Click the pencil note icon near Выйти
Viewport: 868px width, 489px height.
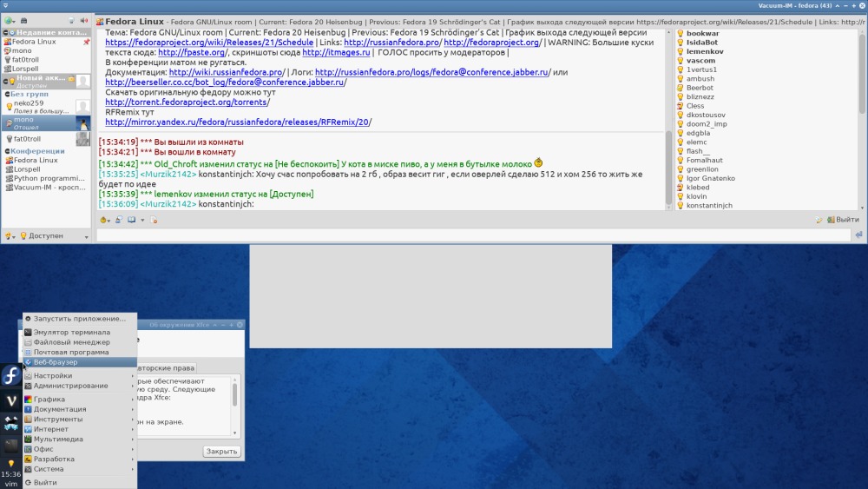819,220
